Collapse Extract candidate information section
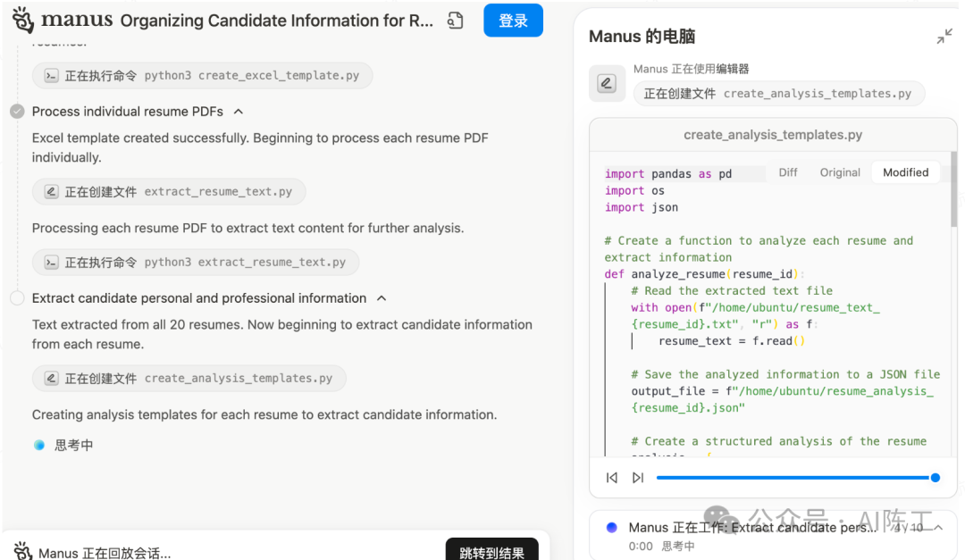Image resolution: width=965 pixels, height=560 pixels. 382,298
